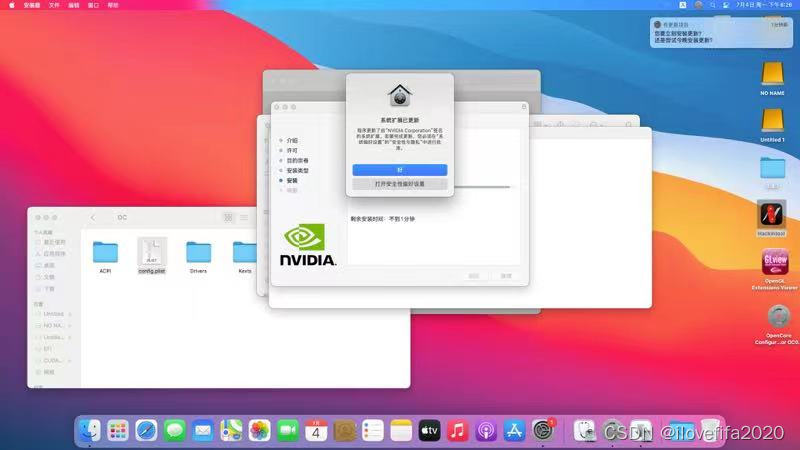Open the 帮助 menu
Screen dimensions: 800x450
click(x=113, y=5)
